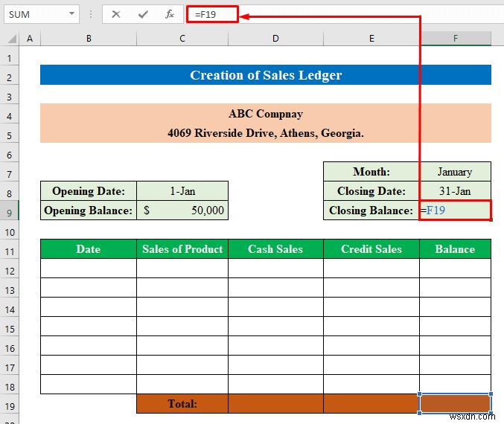Click the formula bar expand dots handle
Viewport: 504px width, 424px height.
(x=91, y=14)
